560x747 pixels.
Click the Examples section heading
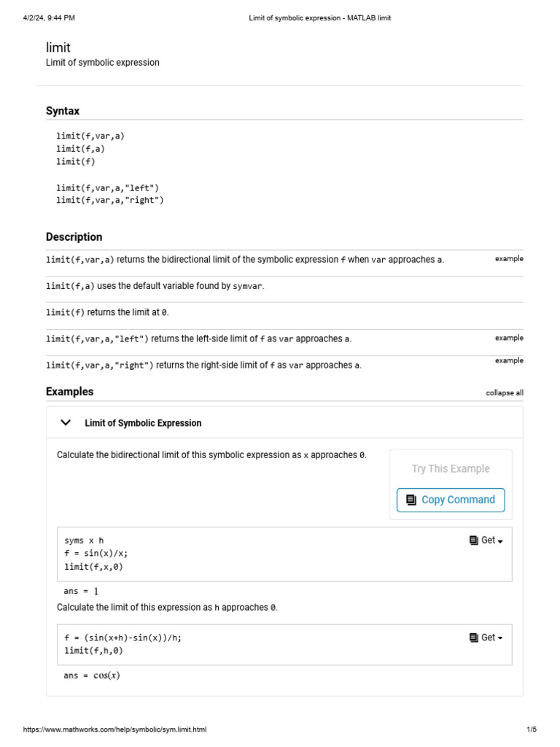[x=70, y=392]
